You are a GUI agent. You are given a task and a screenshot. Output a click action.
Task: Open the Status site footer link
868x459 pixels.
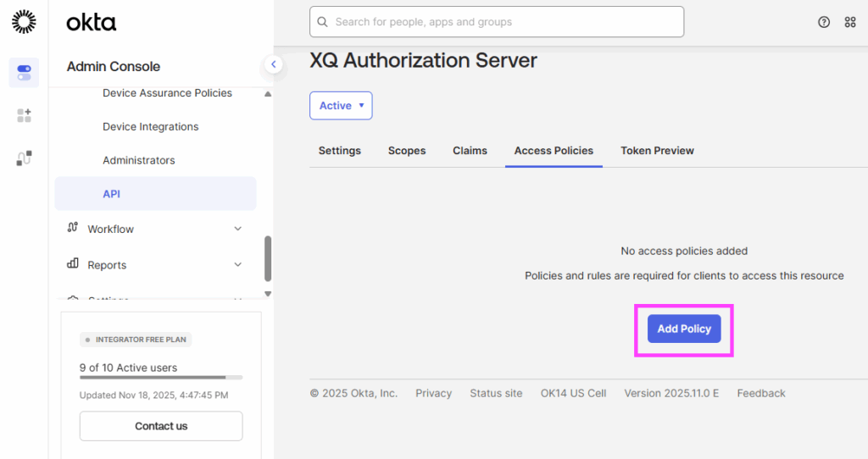click(496, 393)
